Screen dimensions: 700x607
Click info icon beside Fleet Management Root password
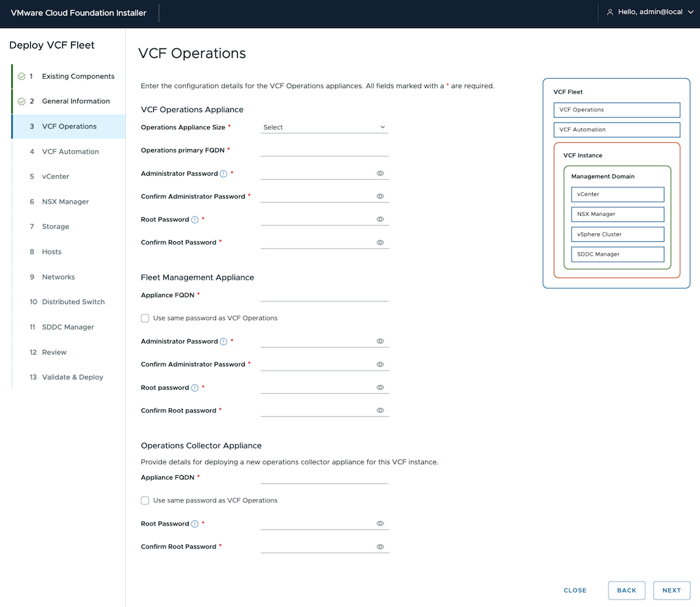pyautogui.click(x=195, y=388)
